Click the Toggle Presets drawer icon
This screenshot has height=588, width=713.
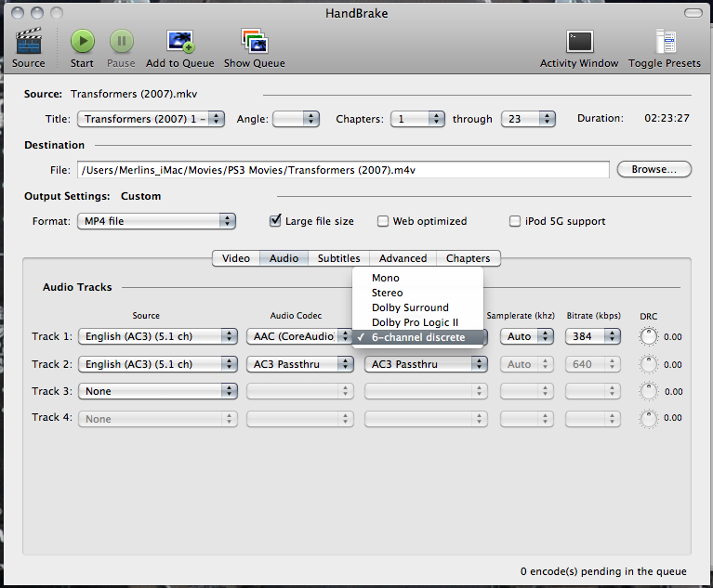666,42
